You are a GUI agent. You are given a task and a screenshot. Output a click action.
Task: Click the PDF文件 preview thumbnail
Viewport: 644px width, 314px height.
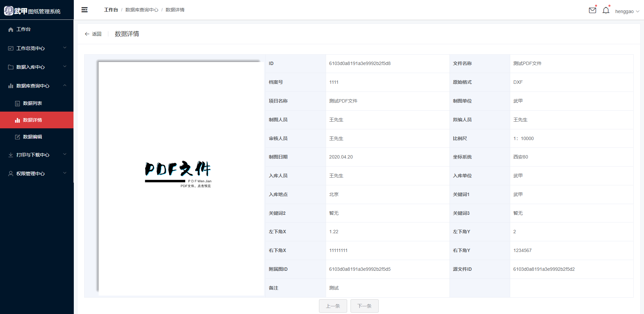(x=178, y=174)
